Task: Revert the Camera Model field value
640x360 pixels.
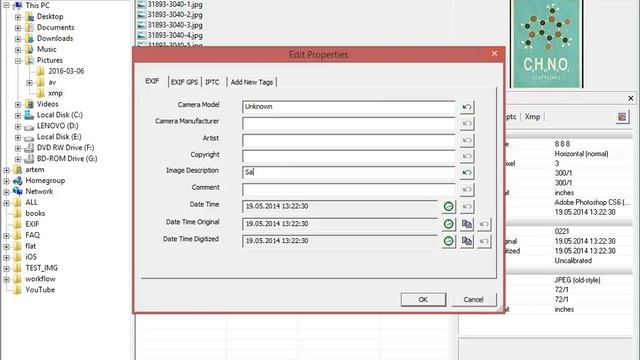Action: [467, 107]
